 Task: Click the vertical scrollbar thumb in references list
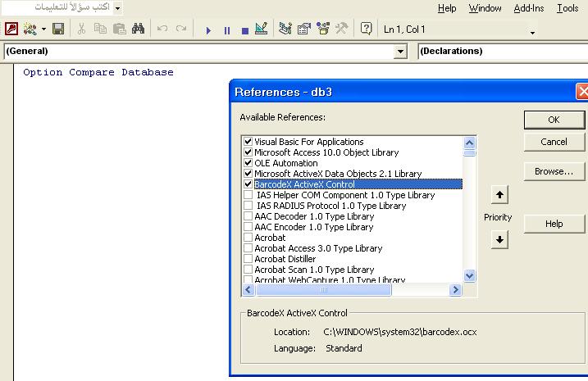point(470,153)
